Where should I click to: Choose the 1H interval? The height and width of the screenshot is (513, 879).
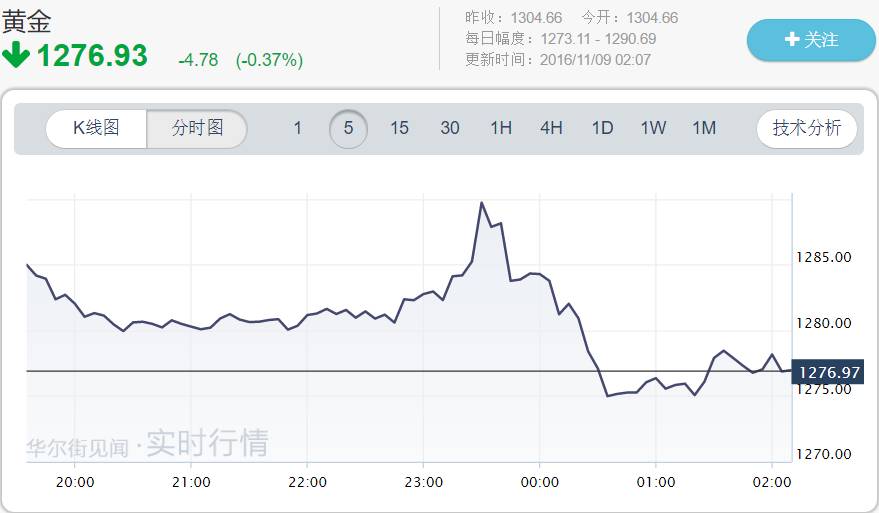click(501, 128)
